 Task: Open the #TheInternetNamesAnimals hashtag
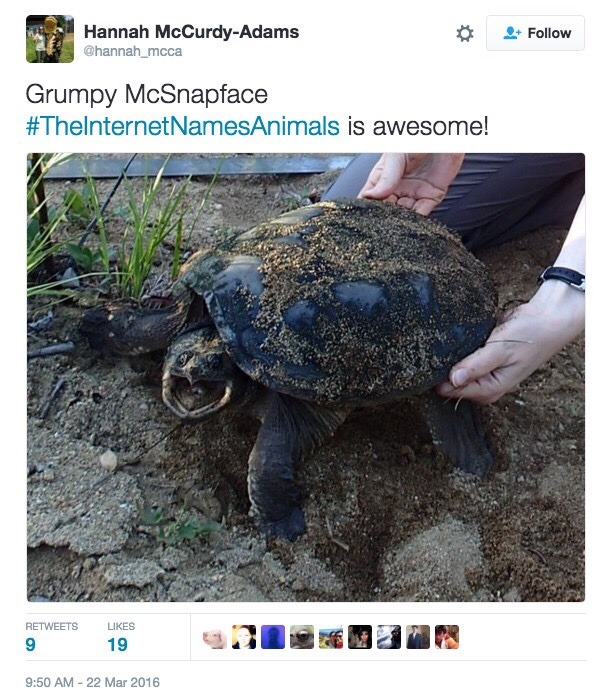182,126
